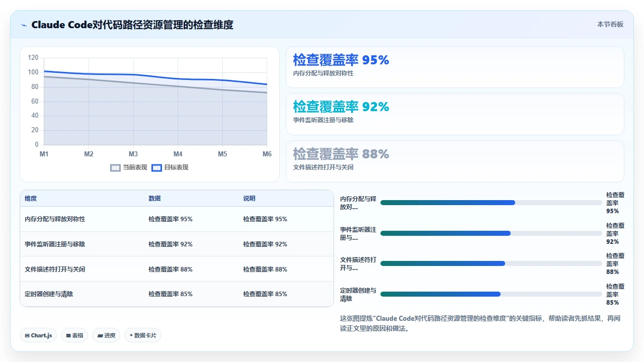Click 检查覆盖率 85% in the 数据 column
The width and height of the screenshot is (644, 362).
pyautogui.click(x=171, y=294)
